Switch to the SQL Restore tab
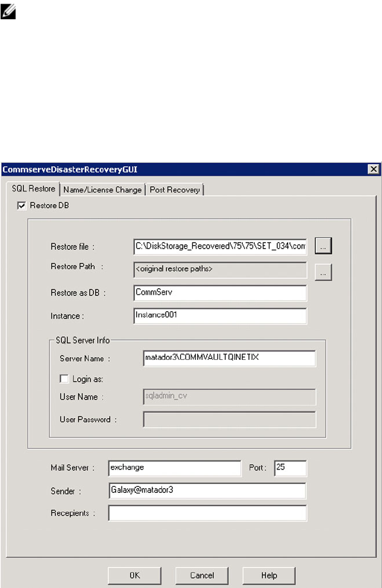The width and height of the screenshot is (382, 588). (x=33, y=188)
